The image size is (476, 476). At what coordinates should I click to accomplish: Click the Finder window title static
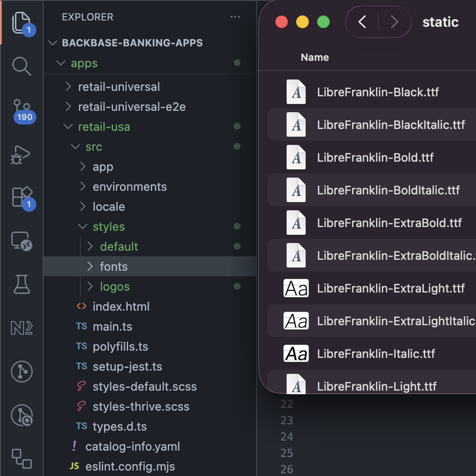click(x=441, y=22)
